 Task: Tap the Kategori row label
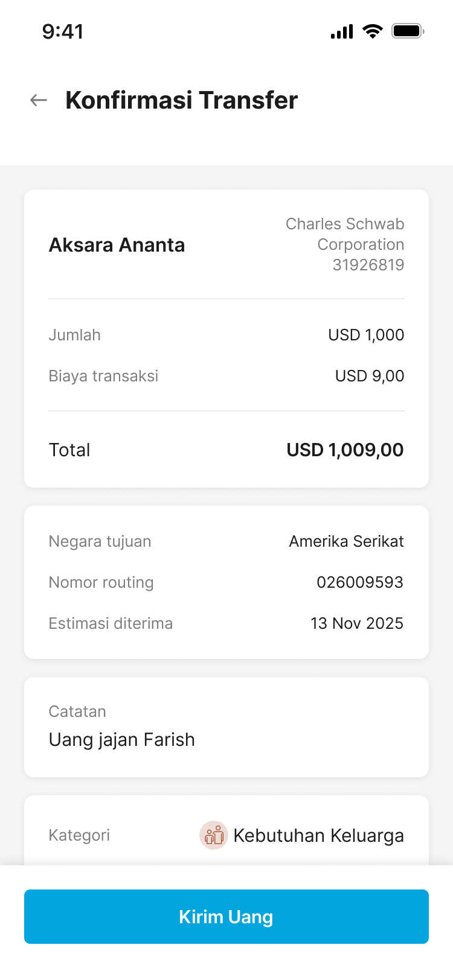79,835
